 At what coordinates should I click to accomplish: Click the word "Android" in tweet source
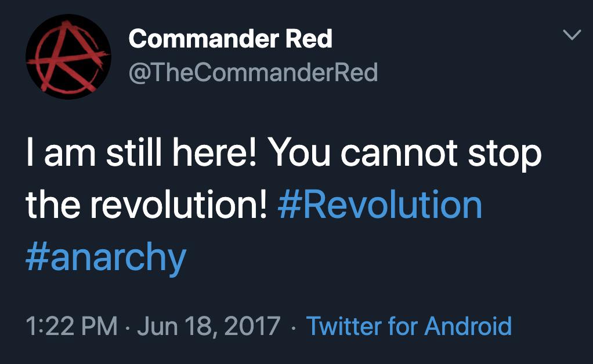pos(468,326)
